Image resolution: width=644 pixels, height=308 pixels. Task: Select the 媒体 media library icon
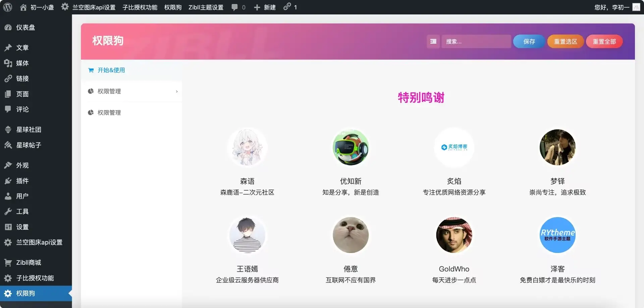(x=8, y=63)
